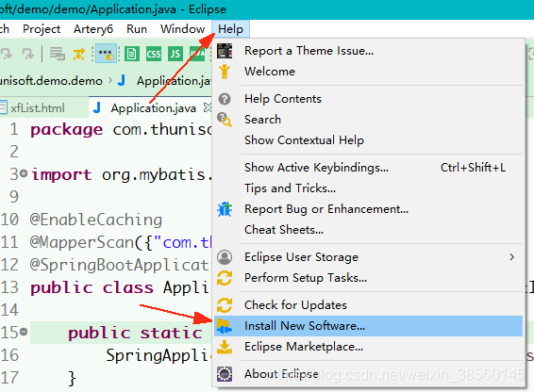Open Cheat Sheets

tap(368, 230)
